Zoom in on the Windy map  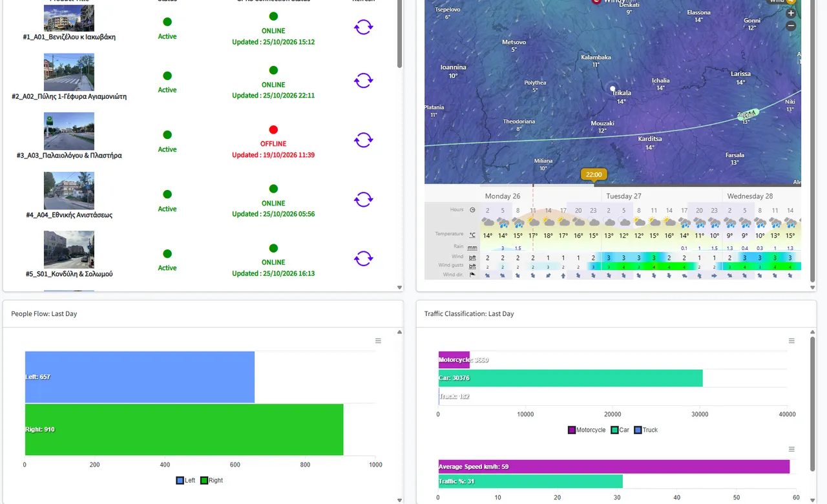[791, 13]
